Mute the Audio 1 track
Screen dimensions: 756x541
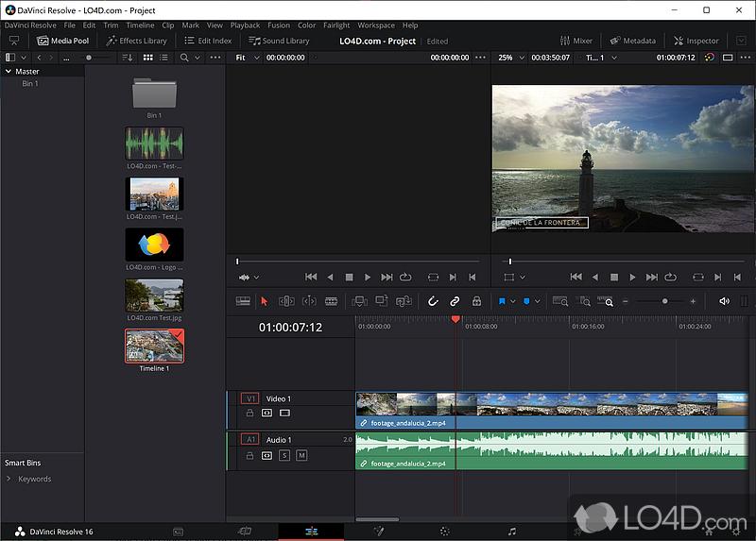(x=301, y=455)
